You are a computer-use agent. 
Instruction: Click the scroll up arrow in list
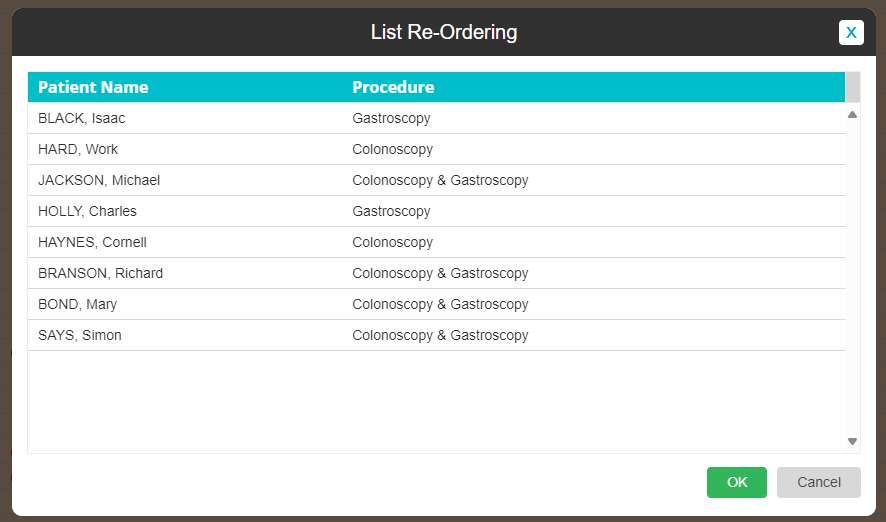pyautogui.click(x=852, y=115)
